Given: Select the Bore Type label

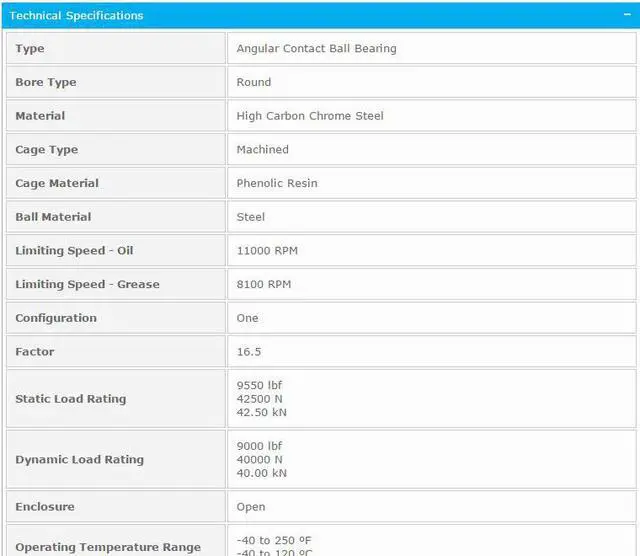Looking at the screenshot, I should (x=46, y=82).
